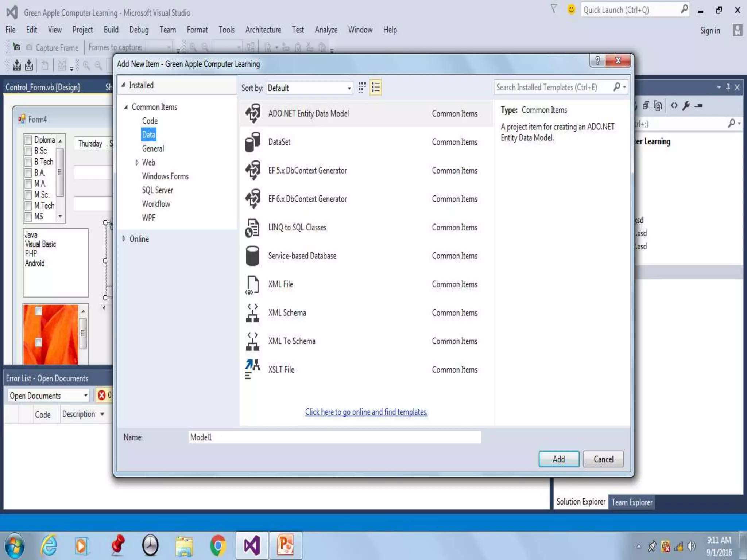Choose the Service-based Database icon
This screenshot has height=560, width=747.
pyautogui.click(x=252, y=256)
